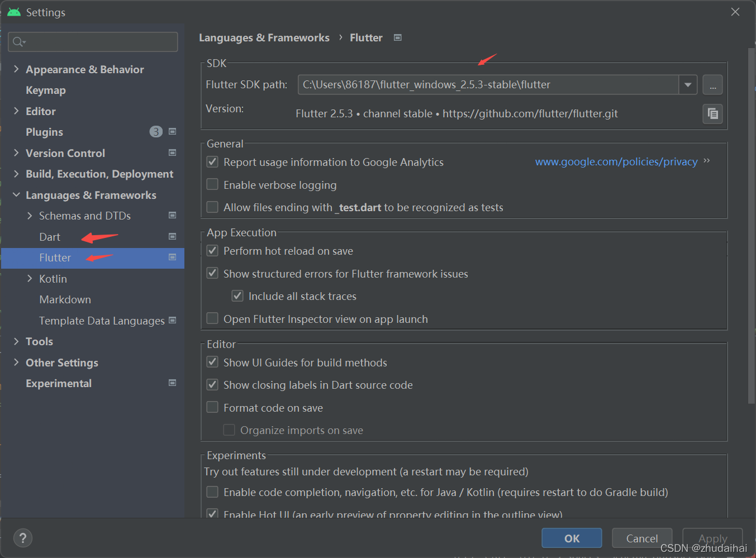Open the help question mark button
Viewport: 756px width, 558px height.
click(23, 538)
